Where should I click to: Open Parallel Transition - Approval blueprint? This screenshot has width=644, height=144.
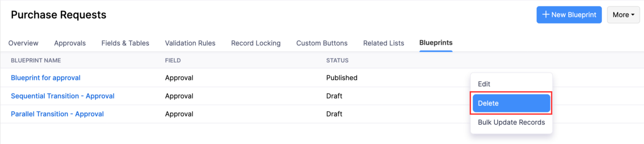coord(57,114)
